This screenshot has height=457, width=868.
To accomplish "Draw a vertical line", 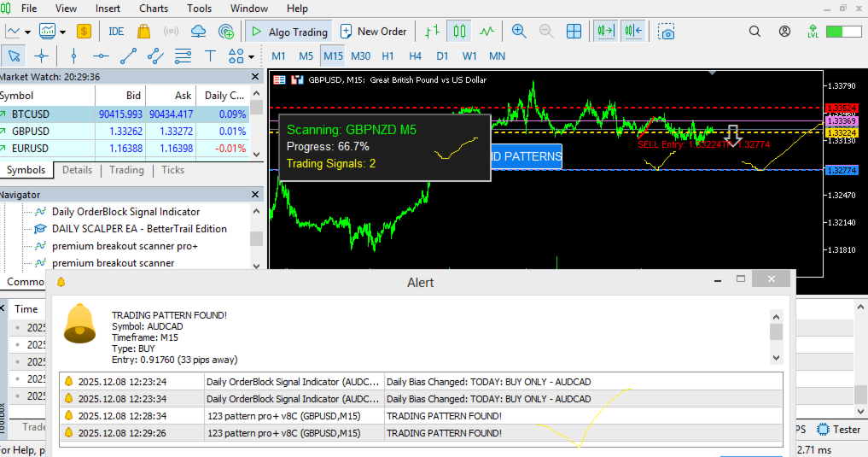I will coord(73,56).
